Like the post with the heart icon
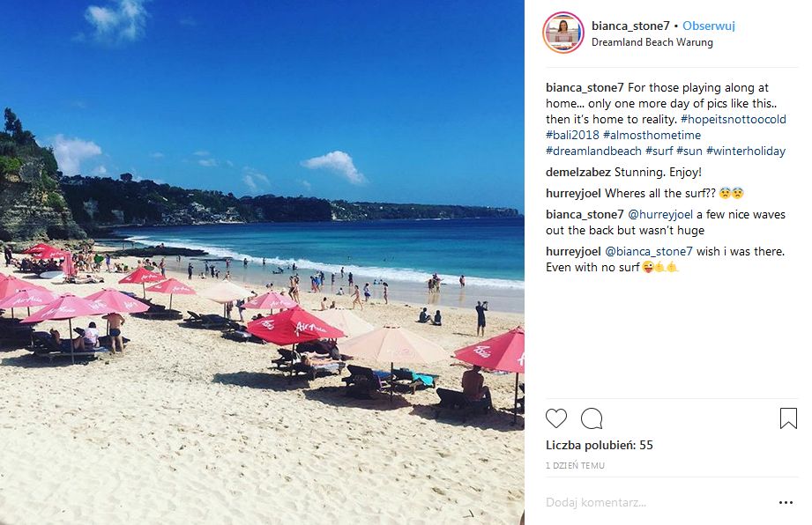The height and width of the screenshot is (525, 812). [556, 418]
